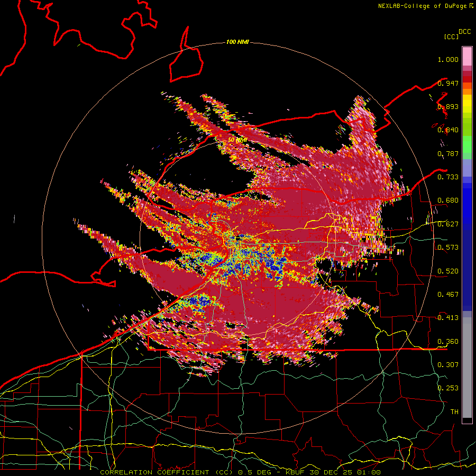Screen dimensions: 476x476
Task: Select the 0.307 scale label
Action: pyautogui.click(x=448, y=364)
